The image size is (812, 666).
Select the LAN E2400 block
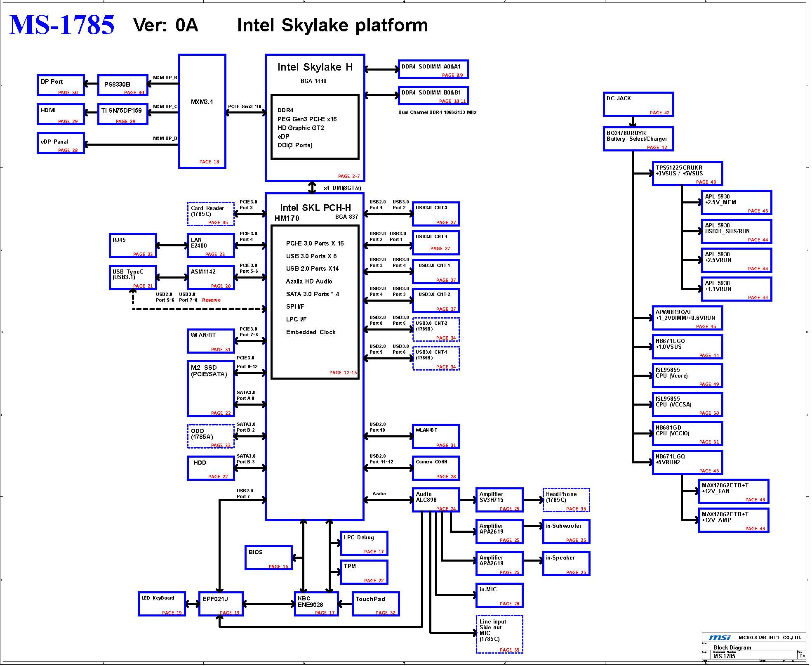point(211,245)
